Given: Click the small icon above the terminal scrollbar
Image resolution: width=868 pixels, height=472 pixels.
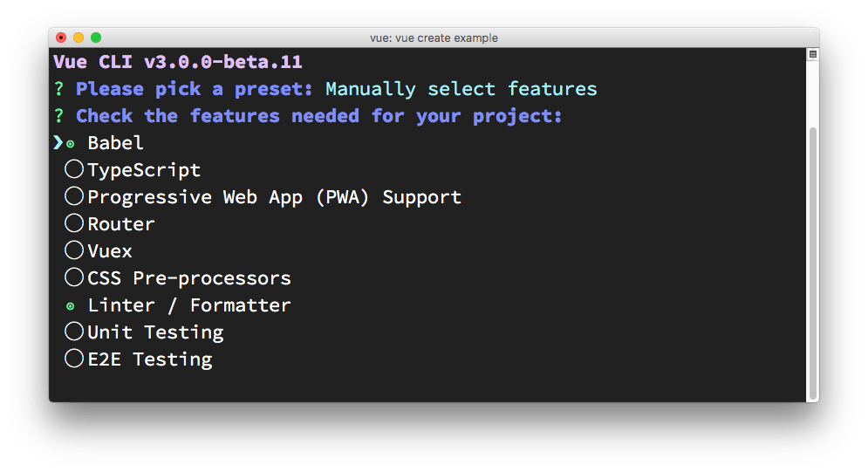Looking at the screenshot, I should click(x=812, y=54).
